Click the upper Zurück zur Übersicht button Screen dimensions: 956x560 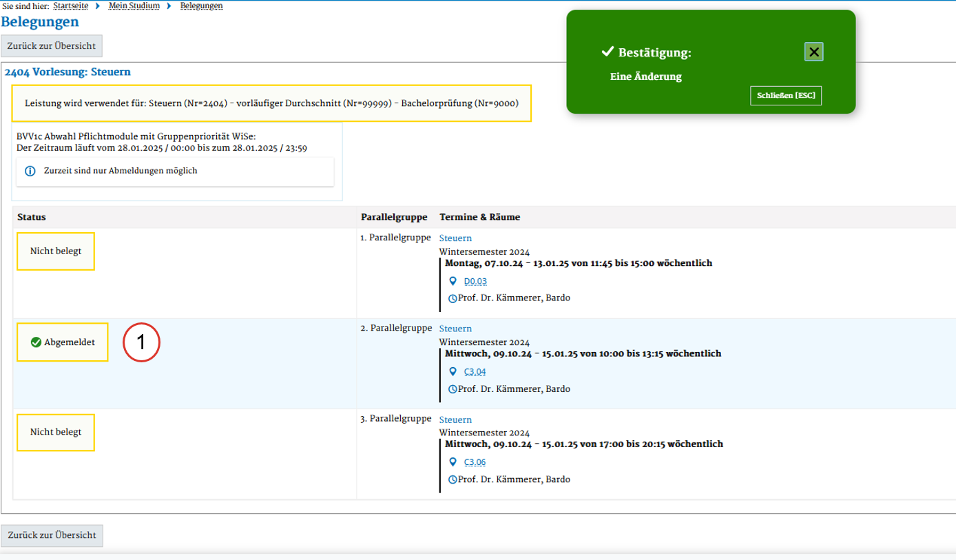click(52, 46)
